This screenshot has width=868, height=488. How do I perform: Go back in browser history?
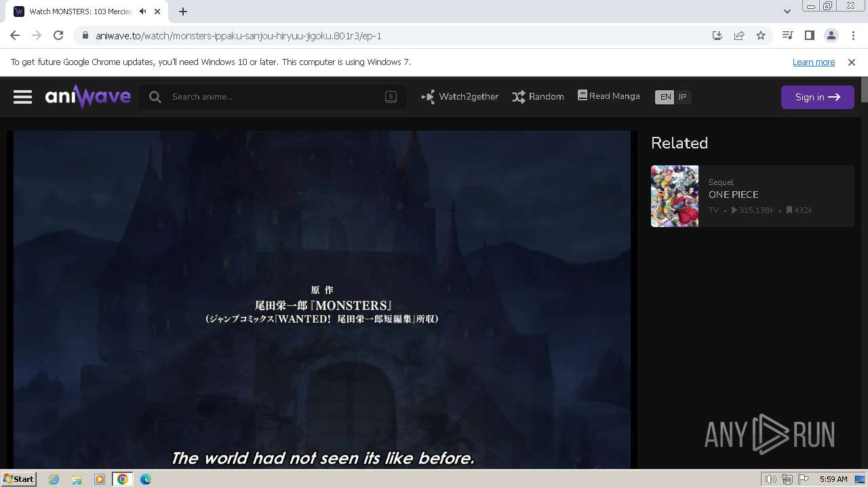[15, 35]
